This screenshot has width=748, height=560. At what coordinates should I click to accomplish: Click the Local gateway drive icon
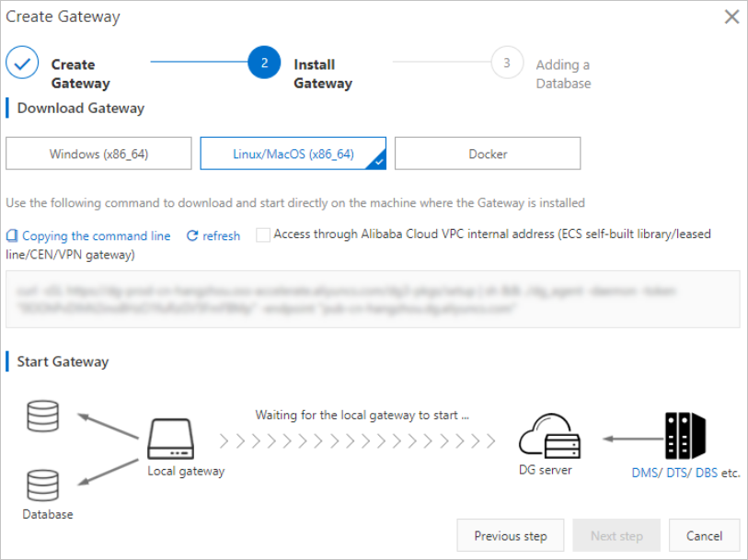(171, 439)
